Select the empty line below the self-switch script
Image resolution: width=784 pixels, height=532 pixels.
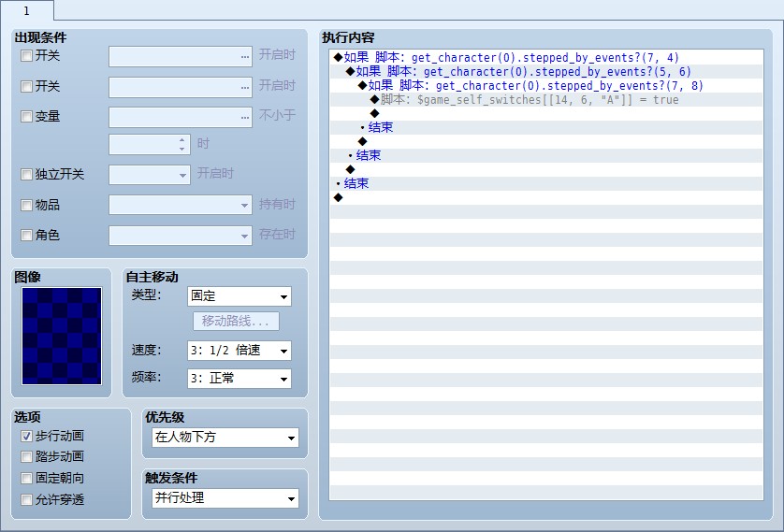pyautogui.click(x=546, y=113)
